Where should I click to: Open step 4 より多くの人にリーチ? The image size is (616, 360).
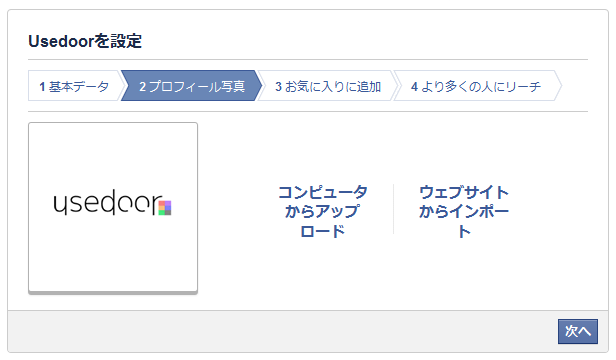click(x=477, y=86)
